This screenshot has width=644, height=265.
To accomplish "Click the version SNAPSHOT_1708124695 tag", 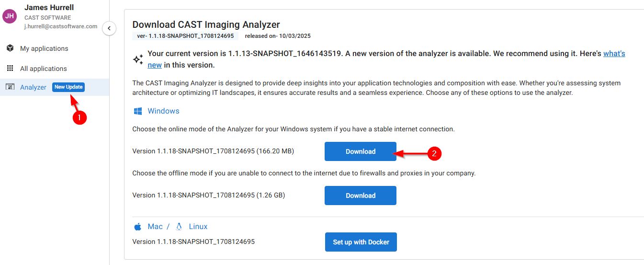I will 185,36.
